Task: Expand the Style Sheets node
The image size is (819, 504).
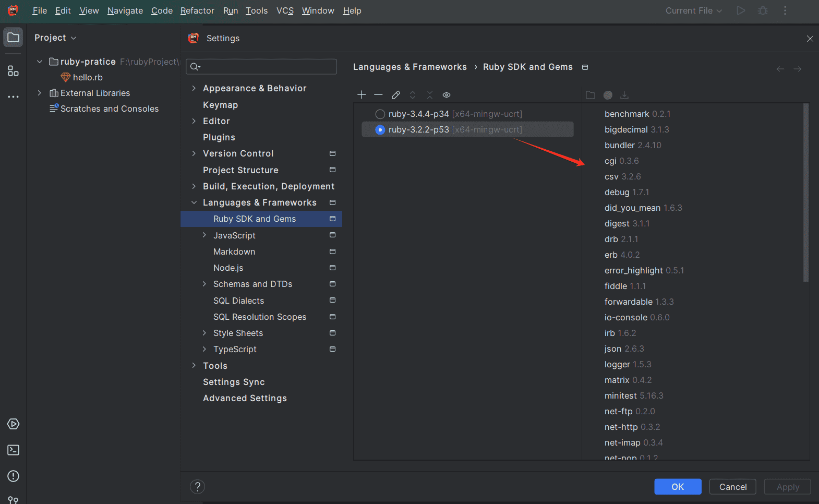Action: (x=204, y=333)
